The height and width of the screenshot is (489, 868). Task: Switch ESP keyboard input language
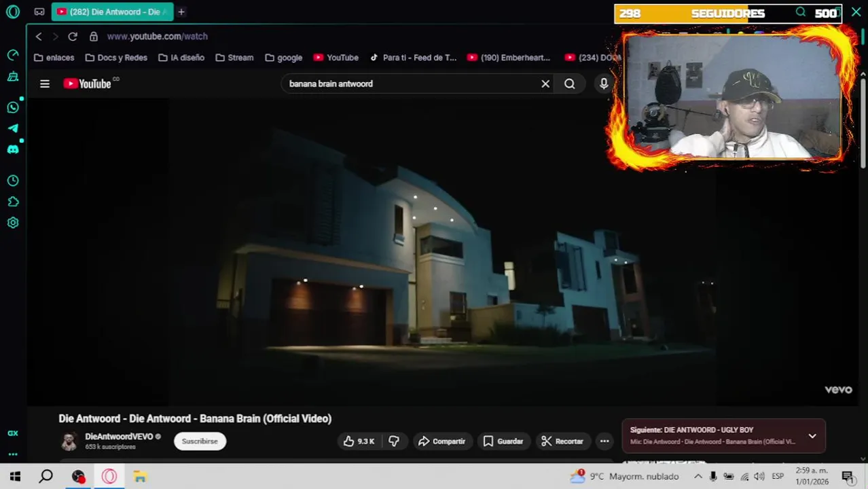point(778,477)
